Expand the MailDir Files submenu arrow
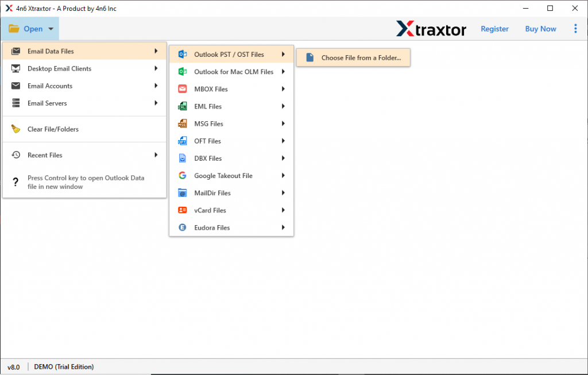This screenshot has width=588, height=375. (x=283, y=192)
